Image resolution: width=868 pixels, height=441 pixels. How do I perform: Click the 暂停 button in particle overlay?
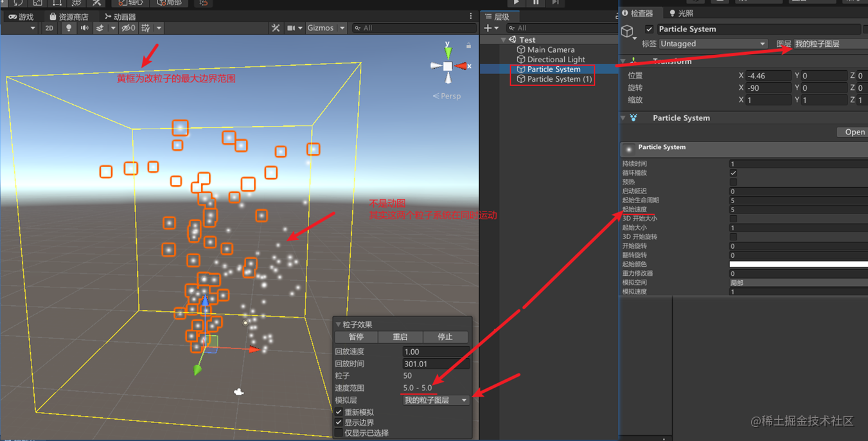click(356, 337)
